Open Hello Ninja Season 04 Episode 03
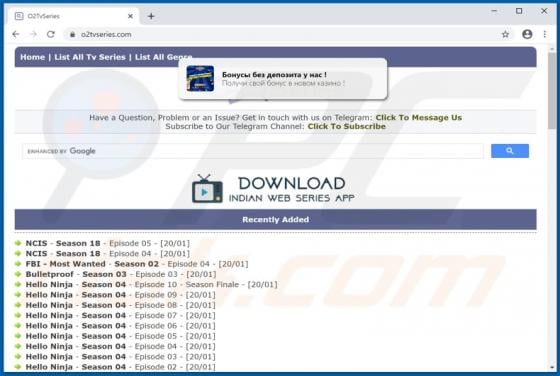The height and width of the screenshot is (376, 560). 120,357
